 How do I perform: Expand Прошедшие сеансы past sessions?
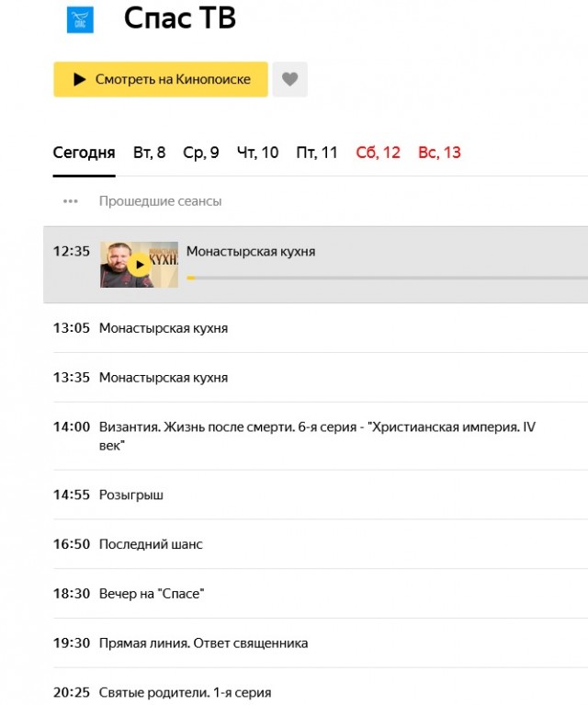click(x=160, y=201)
